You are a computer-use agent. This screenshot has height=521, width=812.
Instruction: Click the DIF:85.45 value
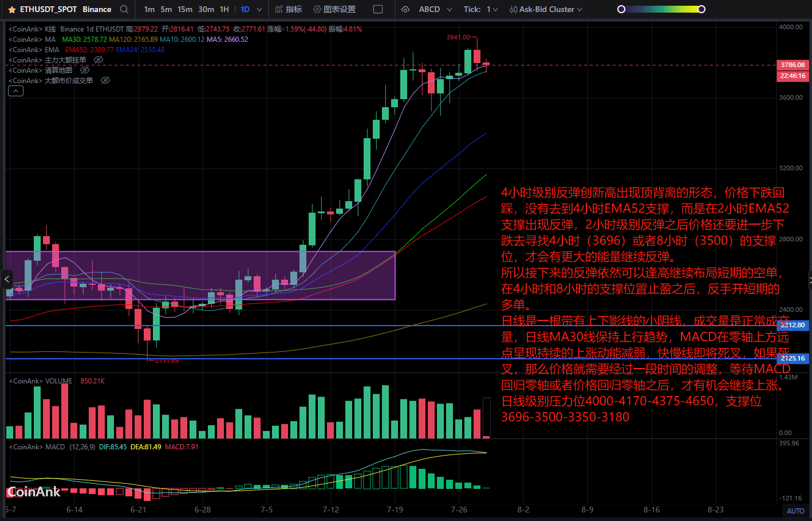[113, 447]
